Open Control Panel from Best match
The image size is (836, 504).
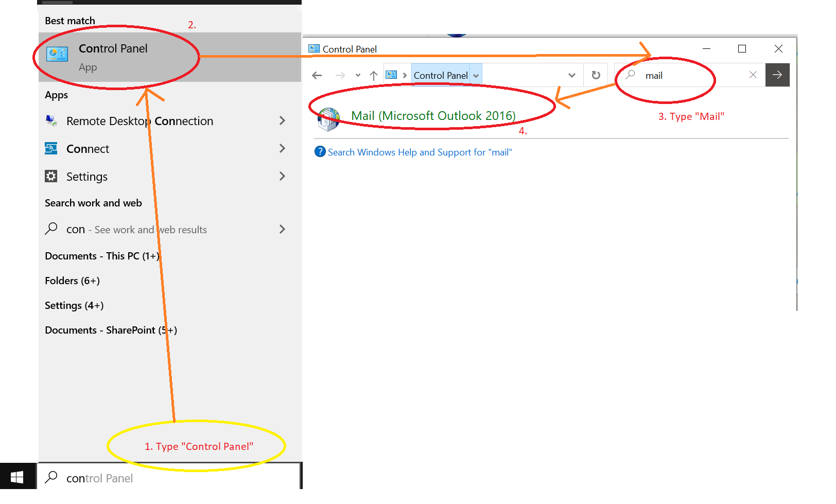click(x=170, y=57)
